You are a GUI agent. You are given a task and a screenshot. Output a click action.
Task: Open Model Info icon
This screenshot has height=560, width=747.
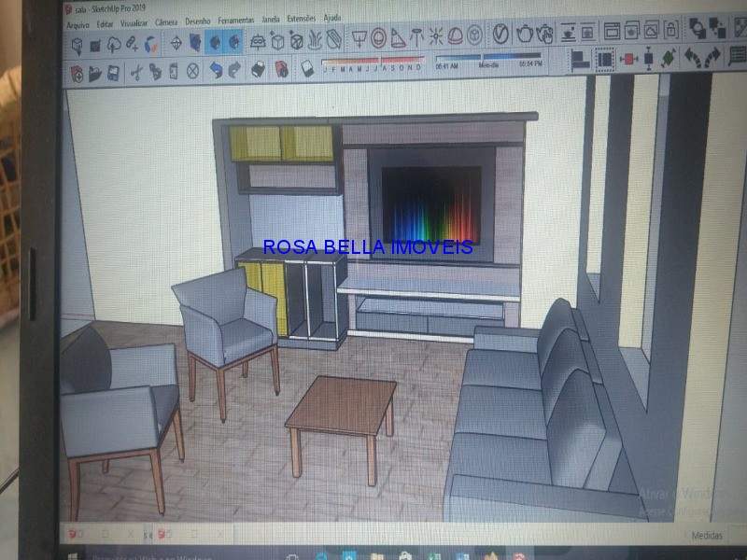click(281, 68)
